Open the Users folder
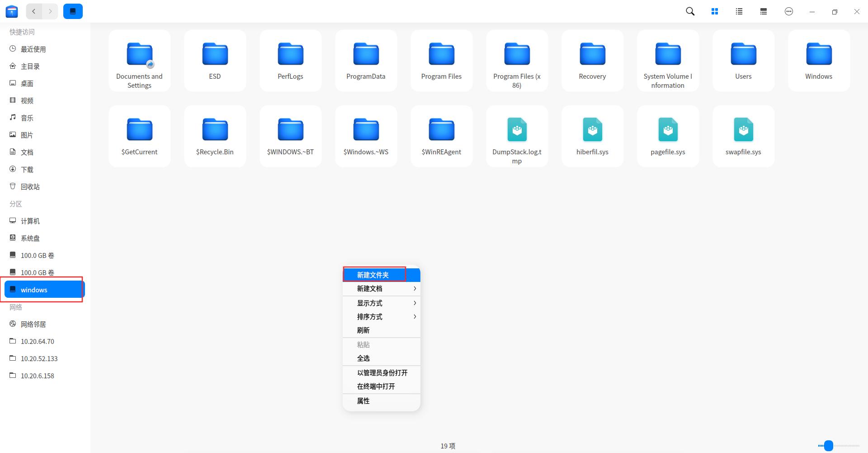 pos(743,61)
